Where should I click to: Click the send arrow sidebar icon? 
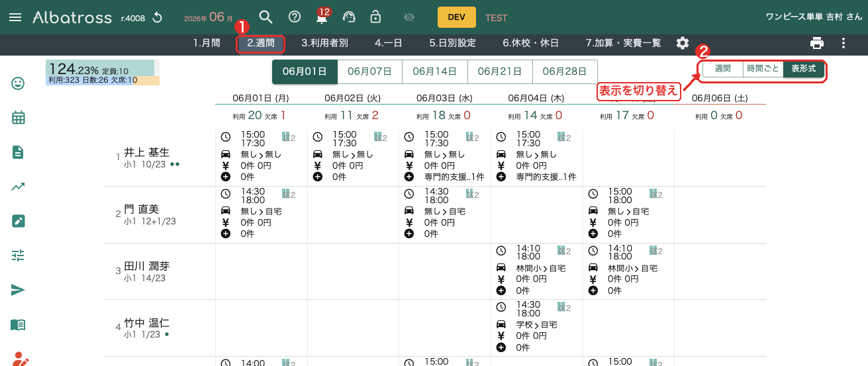click(x=18, y=290)
